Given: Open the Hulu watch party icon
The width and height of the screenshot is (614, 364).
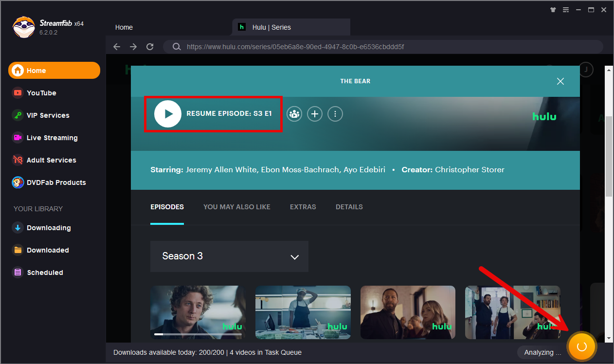Looking at the screenshot, I should pos(294,114).
